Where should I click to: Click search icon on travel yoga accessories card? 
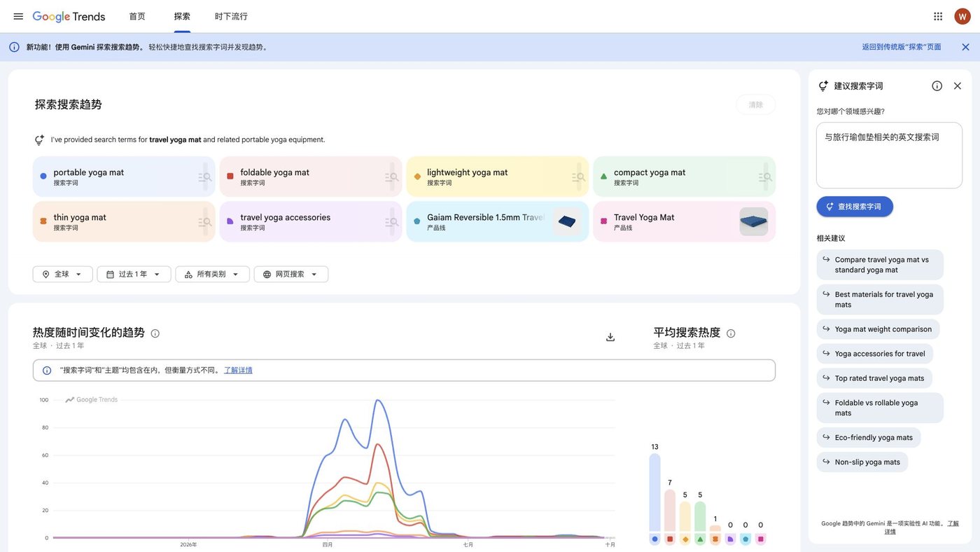coord(392,222)
